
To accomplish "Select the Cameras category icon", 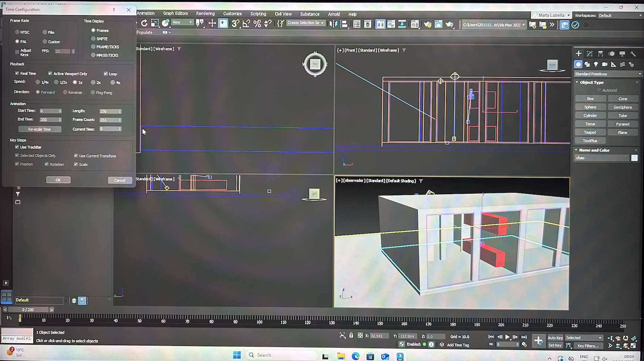I will (605, 64).
